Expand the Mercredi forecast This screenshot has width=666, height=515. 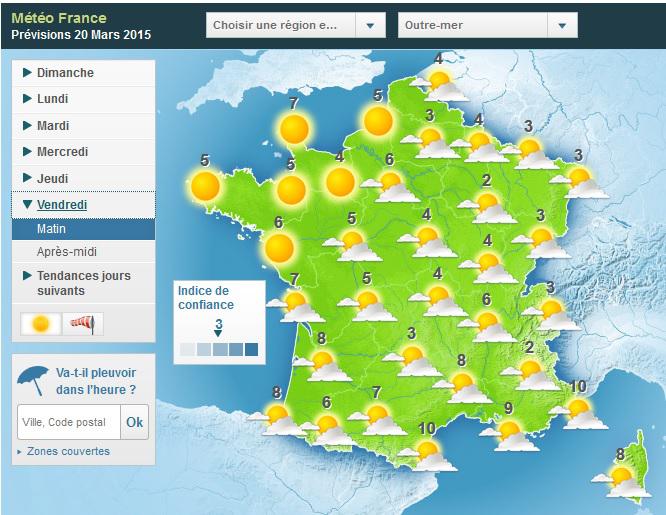[83, 152]
